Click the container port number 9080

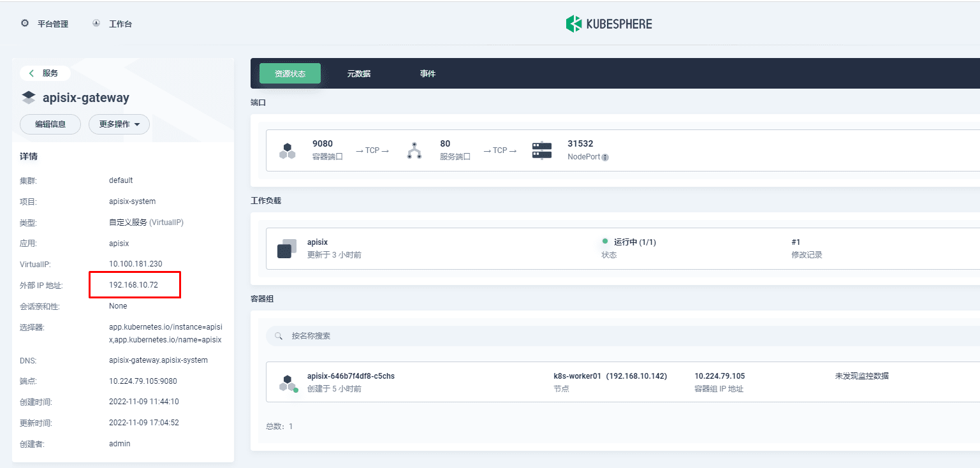(x=323, y=144)
